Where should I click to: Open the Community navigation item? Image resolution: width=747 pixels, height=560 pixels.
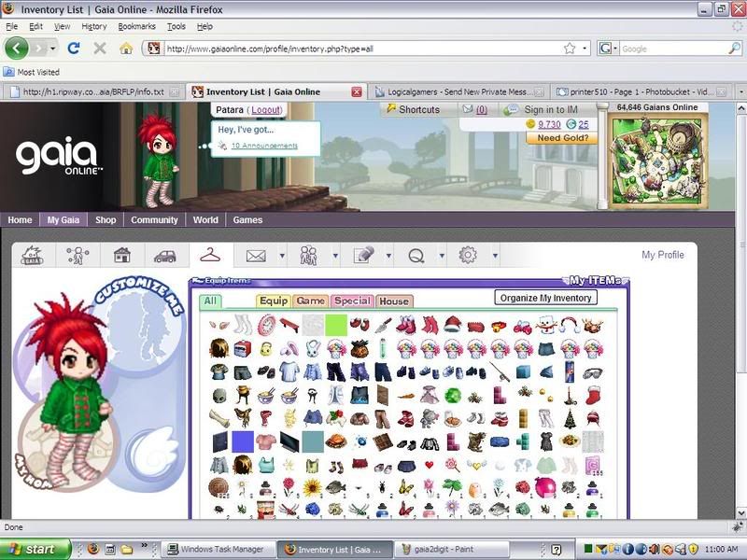pos(154,220)
